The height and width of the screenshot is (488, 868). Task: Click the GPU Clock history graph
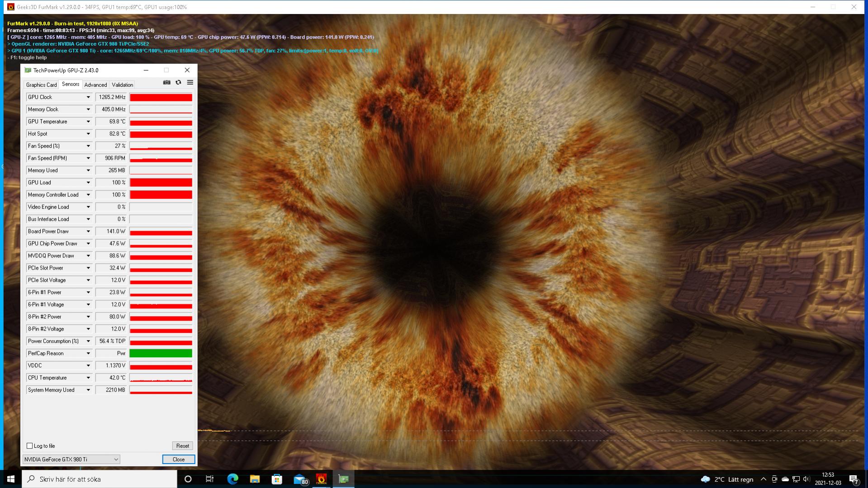161,97
